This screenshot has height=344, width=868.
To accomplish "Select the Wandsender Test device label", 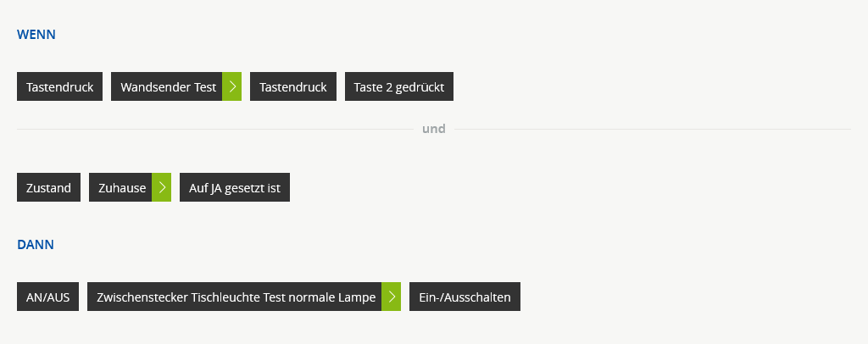I will [168, 87].
